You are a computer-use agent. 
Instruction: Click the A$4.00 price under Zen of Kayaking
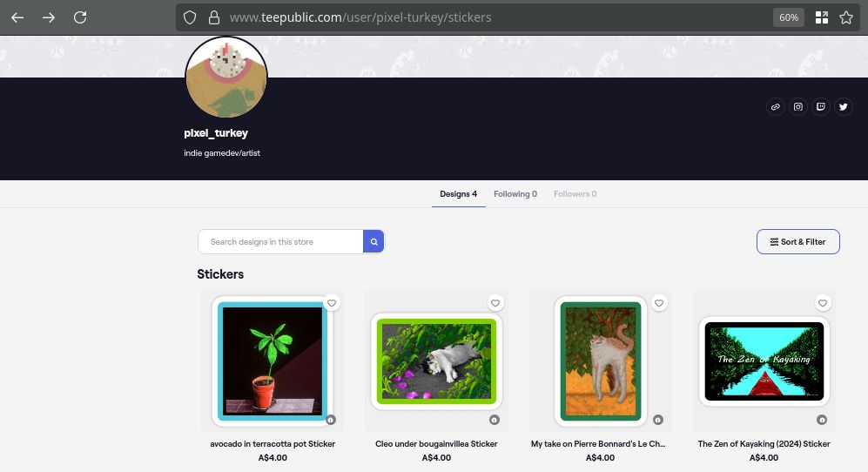click(764, 457)
